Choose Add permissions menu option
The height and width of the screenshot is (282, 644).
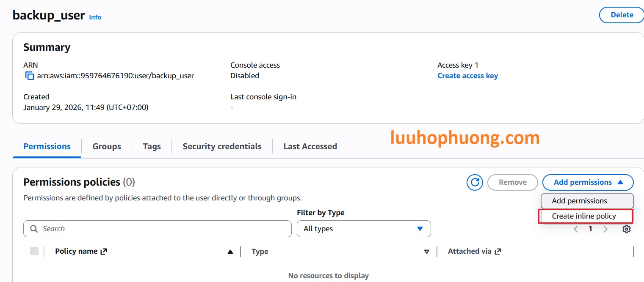point(579,201)
